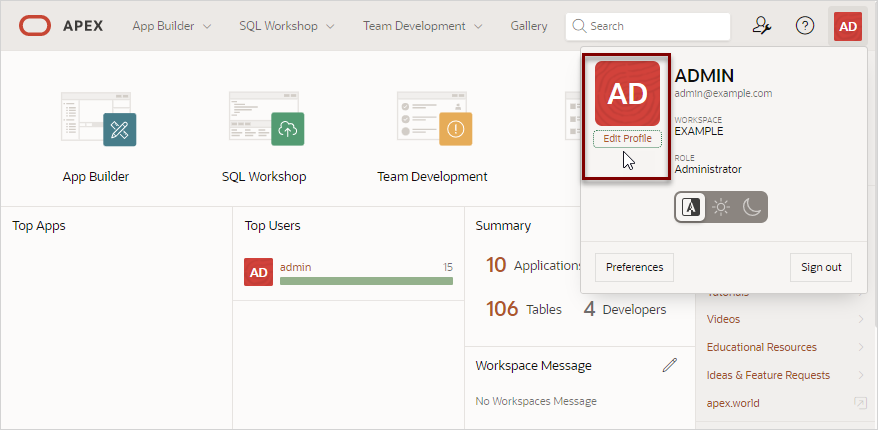Click the Summary heading
The height and width of the screenshot is (430, 878).
(x=503, y=226)
